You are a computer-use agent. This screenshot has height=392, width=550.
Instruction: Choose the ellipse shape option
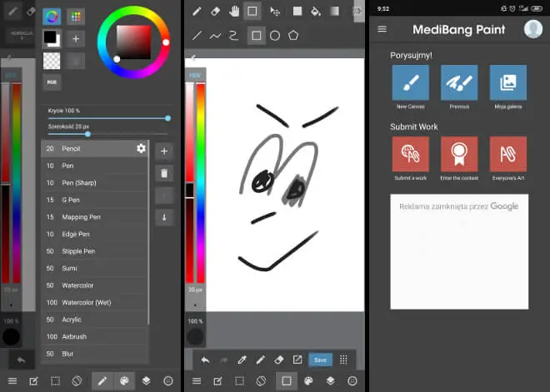(x=275, y=36)
